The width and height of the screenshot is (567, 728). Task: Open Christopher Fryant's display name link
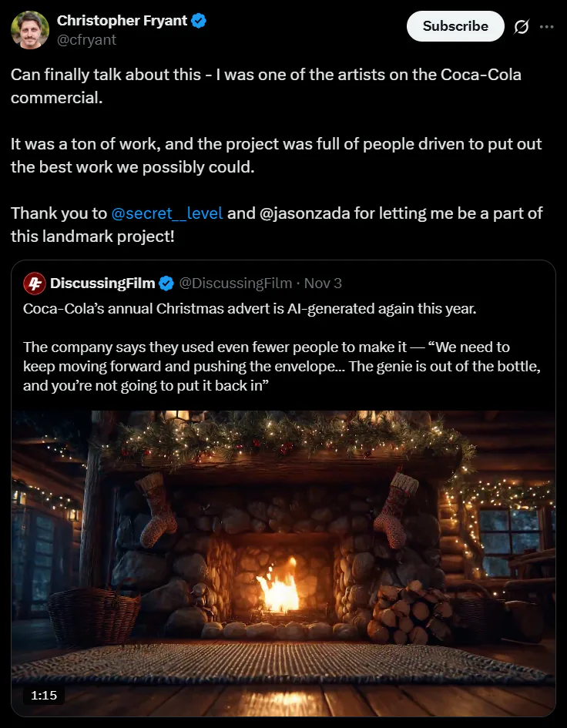coord(122,21)
